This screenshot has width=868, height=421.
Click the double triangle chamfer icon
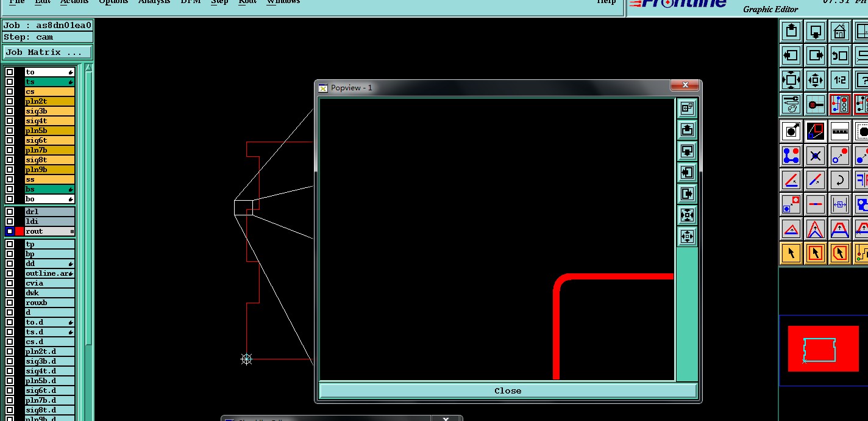pos(816,229)
